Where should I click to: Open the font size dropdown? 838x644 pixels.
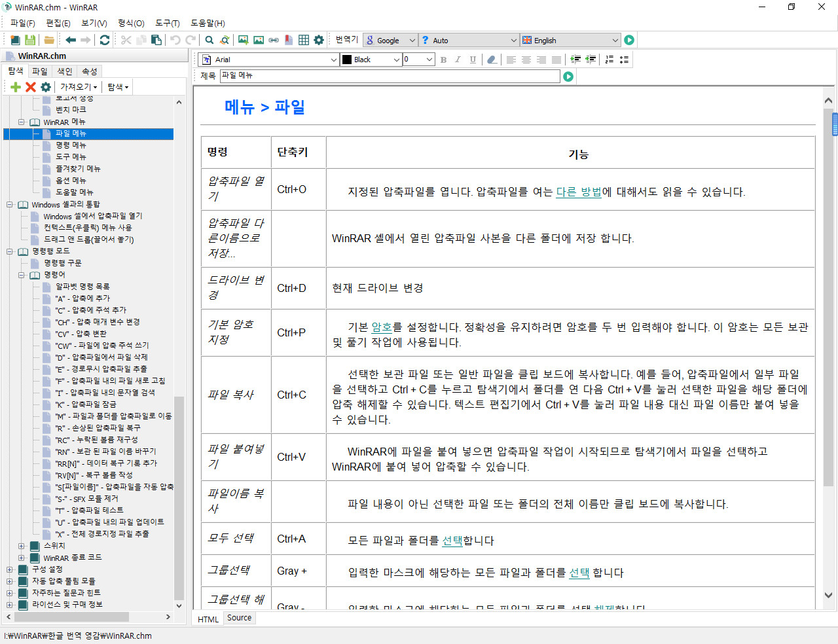click(419, 60)
